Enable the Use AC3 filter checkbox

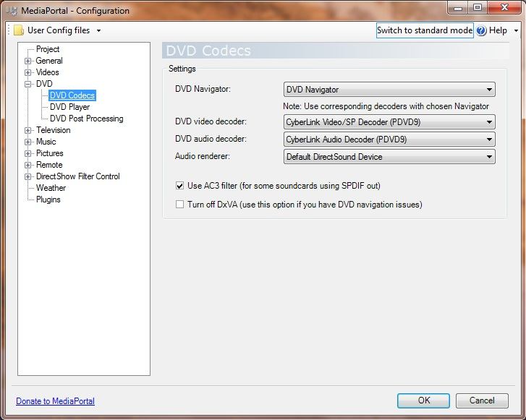tap(180, 186)
